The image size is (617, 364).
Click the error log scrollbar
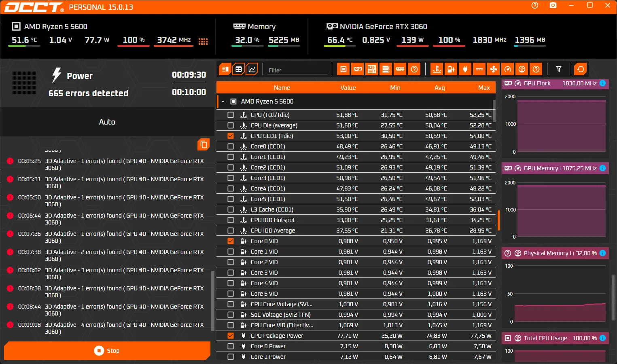tap(213, 300)
